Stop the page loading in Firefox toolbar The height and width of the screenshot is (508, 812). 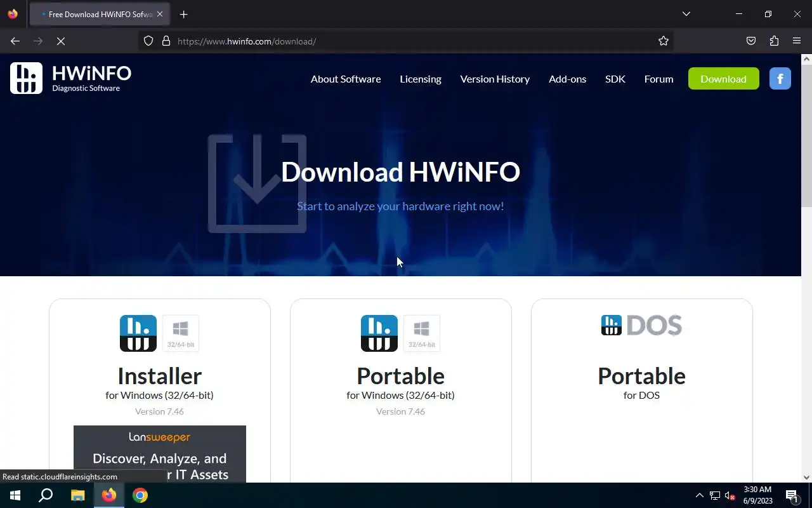[61, 41]
